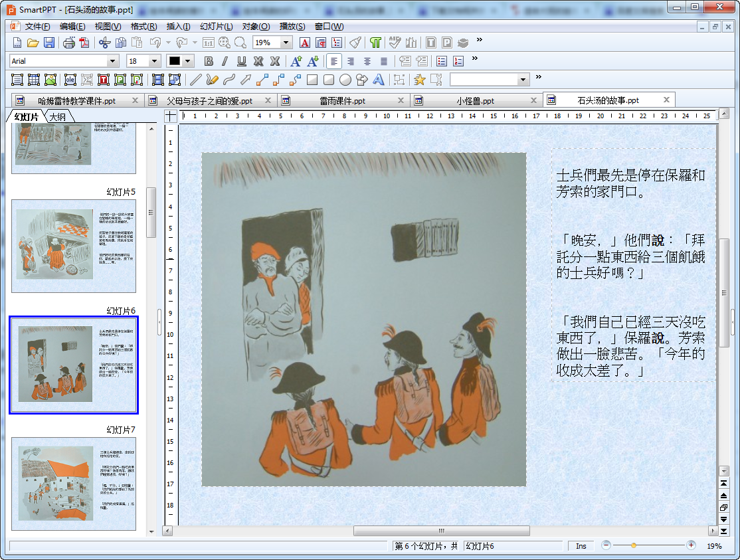Open the 格式(R) menu
Viewport: 740px width, 560px height.
[144, 27]
